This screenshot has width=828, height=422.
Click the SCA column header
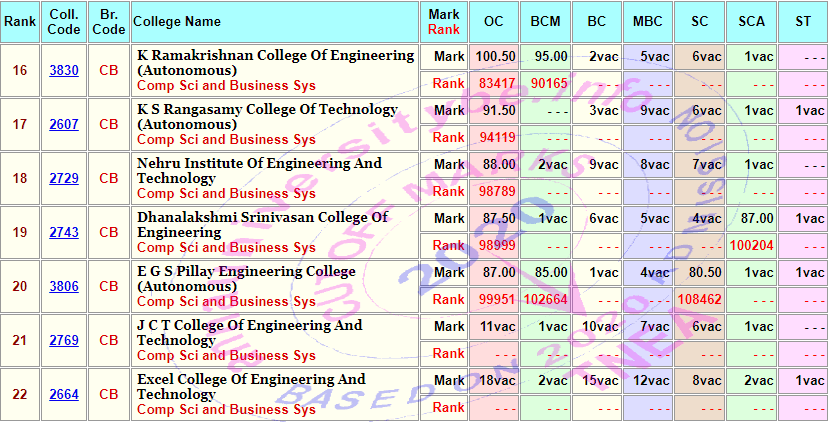[751, 21]
